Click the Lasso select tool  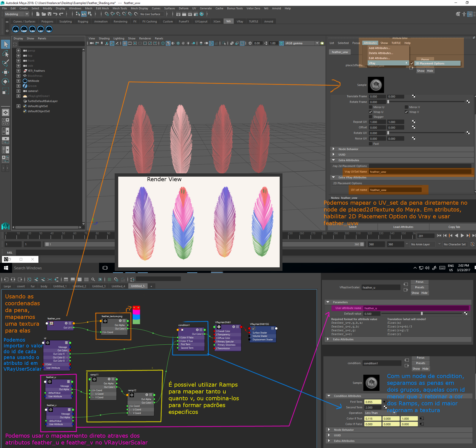coord(6,54)
